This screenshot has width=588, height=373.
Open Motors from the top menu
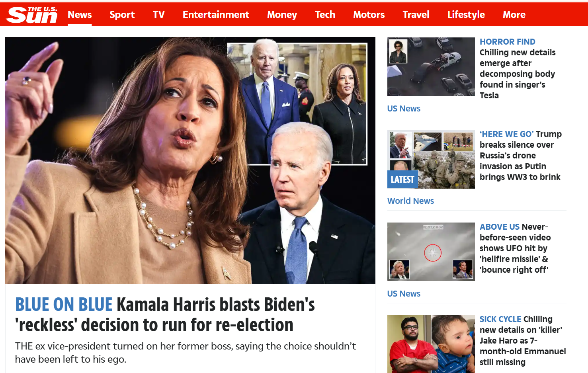369,15
